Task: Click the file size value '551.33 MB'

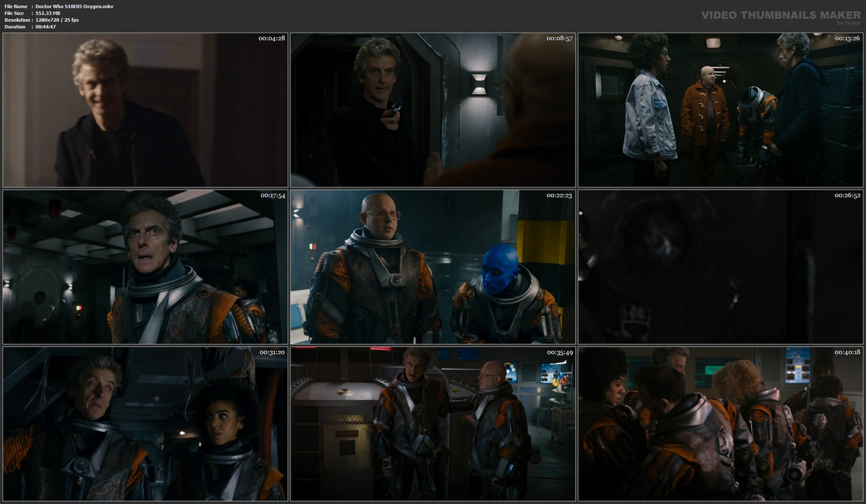Action: [x=49, y=13]
